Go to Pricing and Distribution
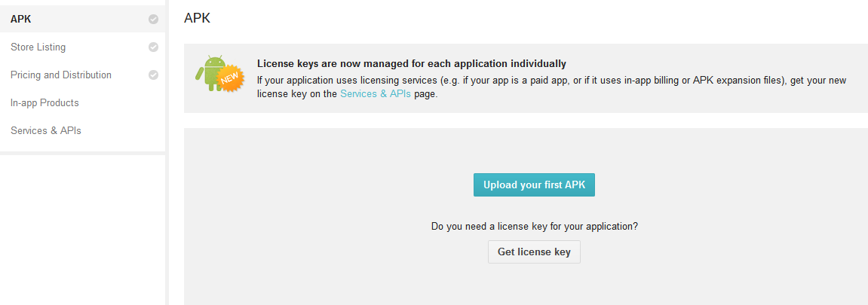The width and height of the screenshot is (868, 305). [x=61, y=75]
